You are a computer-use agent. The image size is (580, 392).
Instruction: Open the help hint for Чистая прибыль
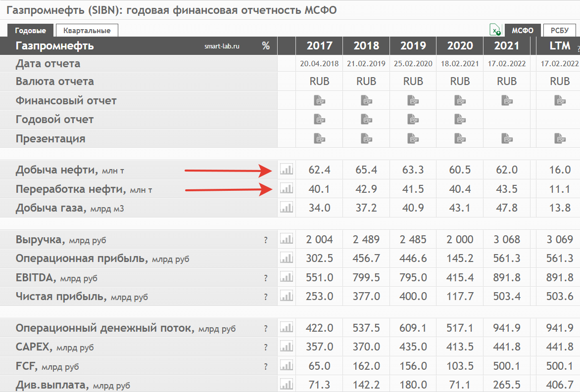(266, 297)
